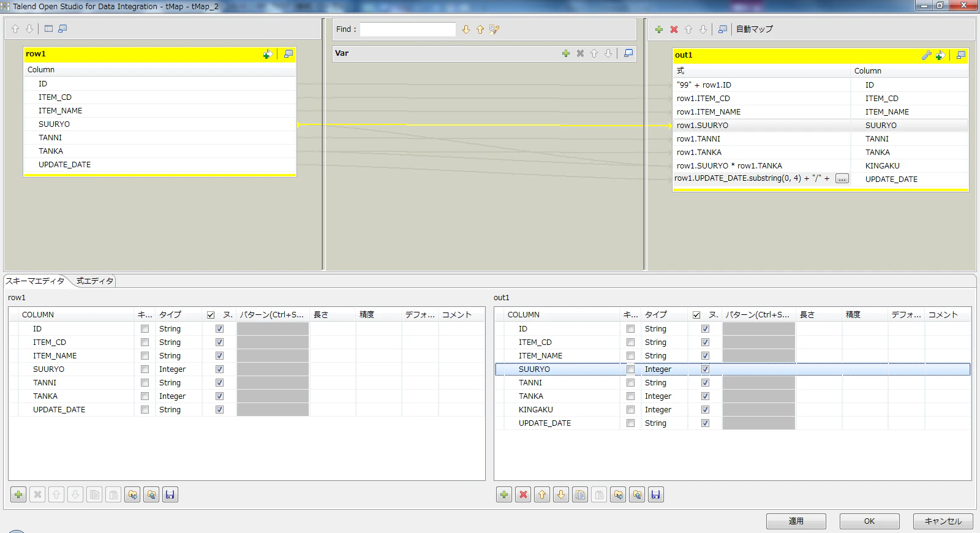Viewport: 980px width, 533px height.
Task: Find previous match with up arrow
Action: [480, 29]
